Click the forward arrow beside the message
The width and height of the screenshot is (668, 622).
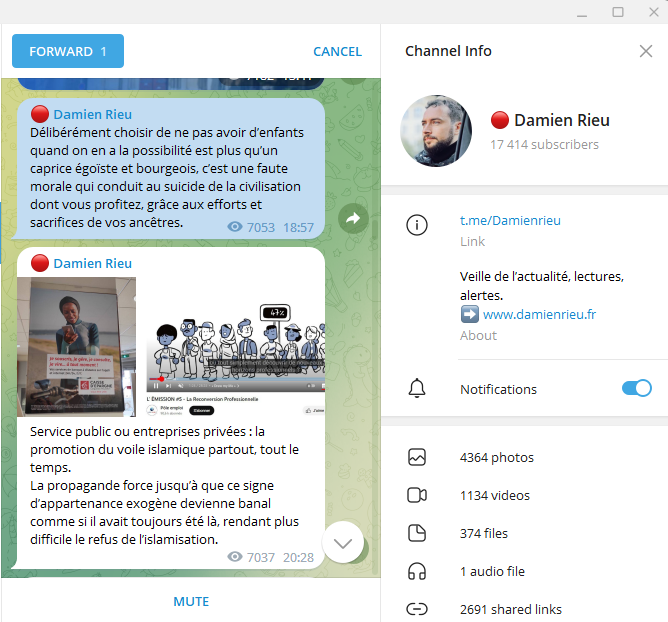353,218
